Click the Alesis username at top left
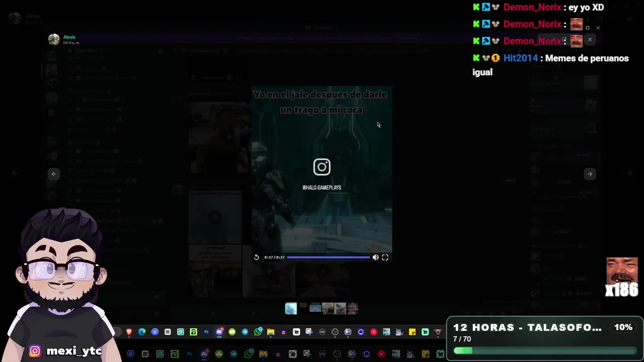The height and width of the screenshot is (362, 644). click(69, 37)
